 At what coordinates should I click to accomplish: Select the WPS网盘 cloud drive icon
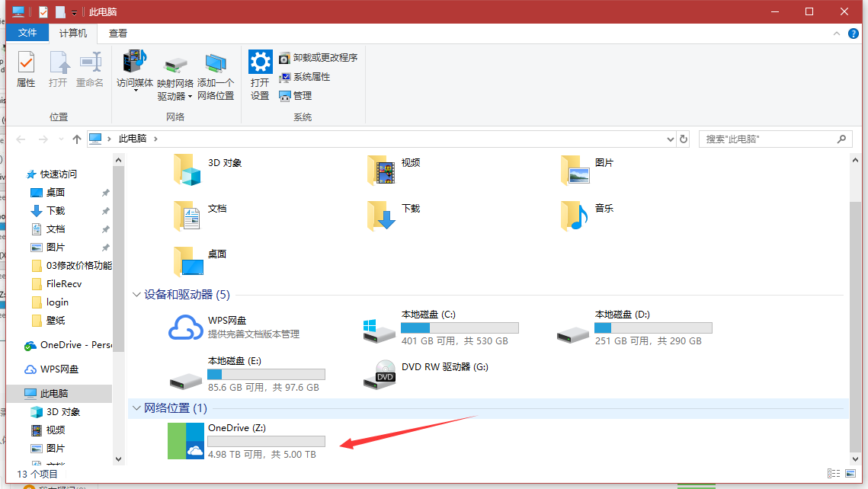tap(187, 328)
